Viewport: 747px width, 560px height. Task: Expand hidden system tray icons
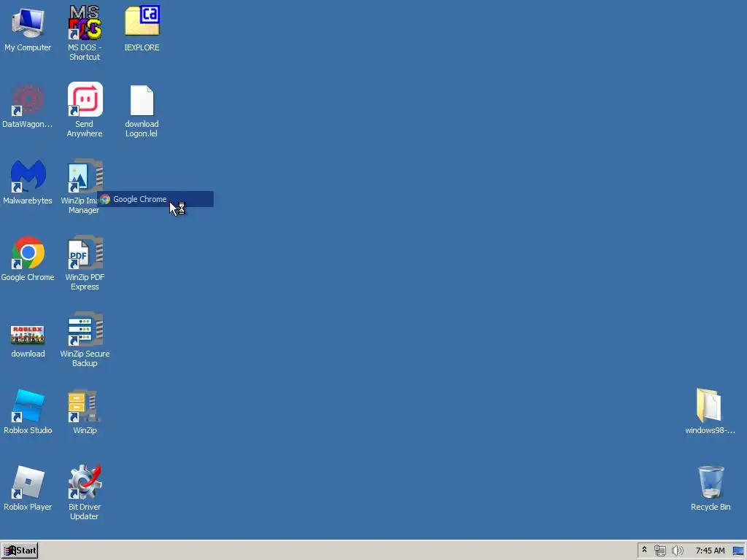645,550
